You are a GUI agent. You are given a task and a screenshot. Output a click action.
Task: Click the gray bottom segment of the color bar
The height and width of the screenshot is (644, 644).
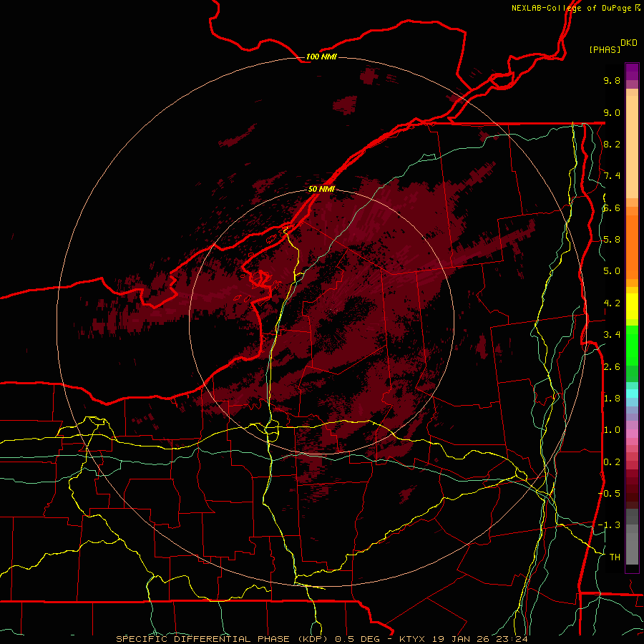(632, 545)
